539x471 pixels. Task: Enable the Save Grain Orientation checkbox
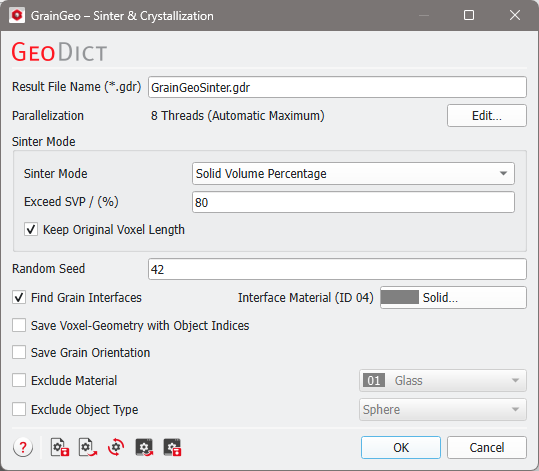coord(19,352)
